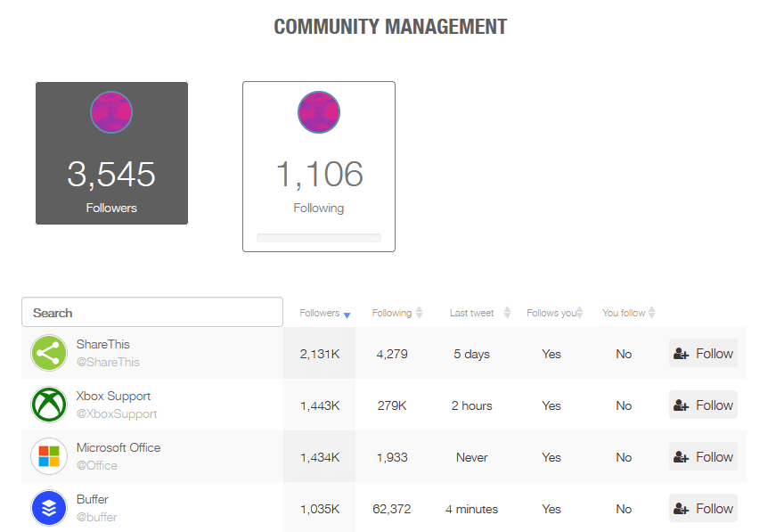Switch to the Following panel

(x=319, y=166)
